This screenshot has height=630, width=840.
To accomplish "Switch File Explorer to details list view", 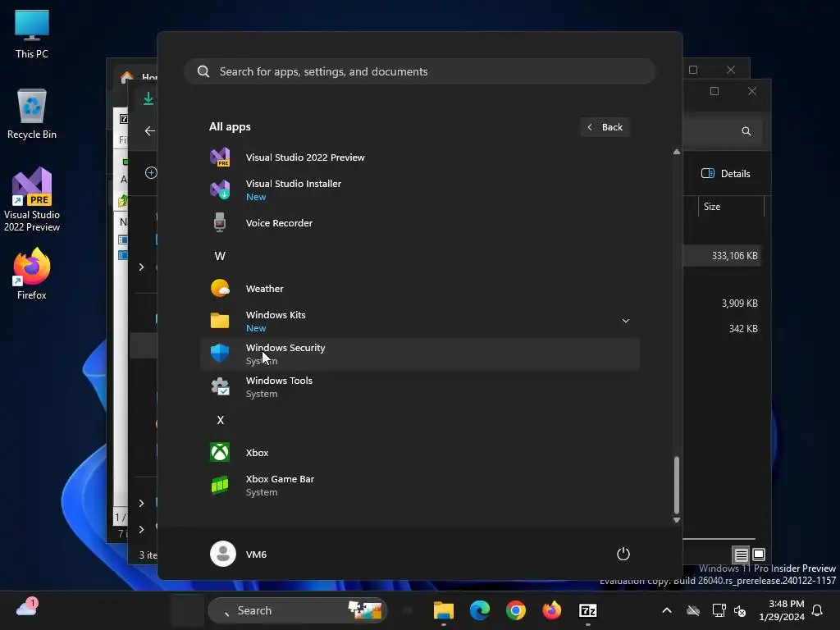I will click(741, 555).
